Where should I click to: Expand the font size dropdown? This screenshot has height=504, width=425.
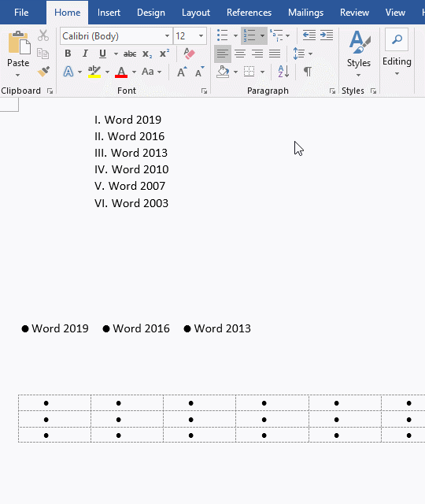tap(201, 36)
